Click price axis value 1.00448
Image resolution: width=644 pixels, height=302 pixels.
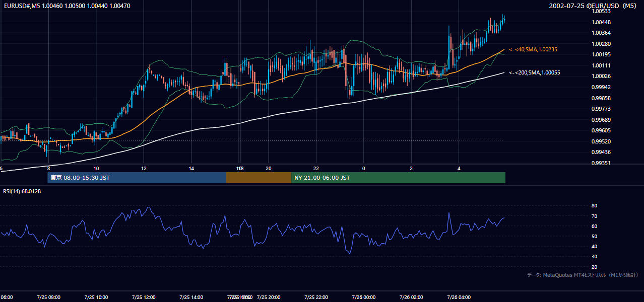point(602,22)
